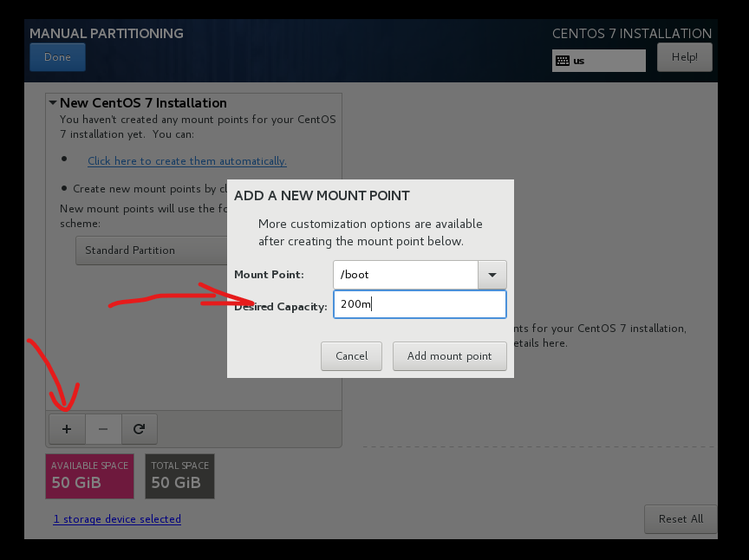Screen dimensions: 749x560
Task: Click the 'us' keyboard layout indicator
Action: [599, 61]
